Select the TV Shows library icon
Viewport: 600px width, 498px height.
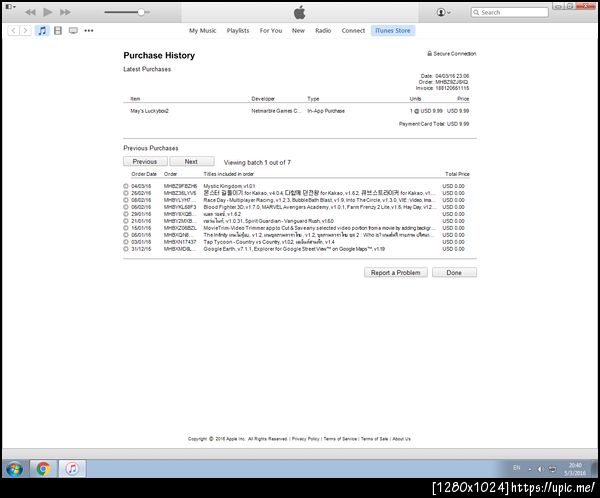tap(73, 31)
